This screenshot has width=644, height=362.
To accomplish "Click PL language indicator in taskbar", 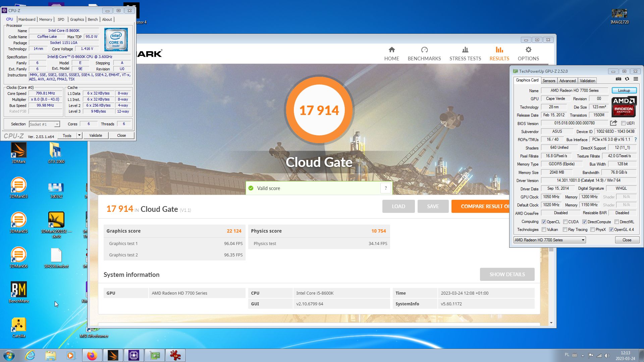I will (x=567, y=355).
